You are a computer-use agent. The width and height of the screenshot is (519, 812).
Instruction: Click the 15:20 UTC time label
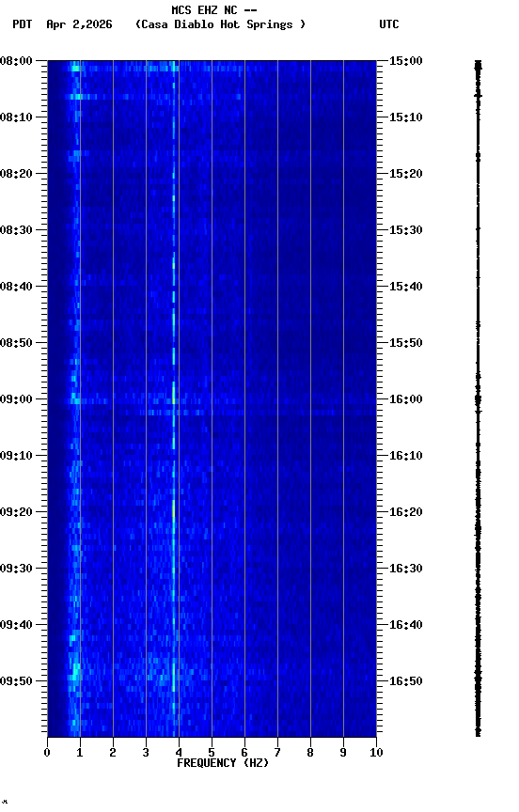pos(406,174)
